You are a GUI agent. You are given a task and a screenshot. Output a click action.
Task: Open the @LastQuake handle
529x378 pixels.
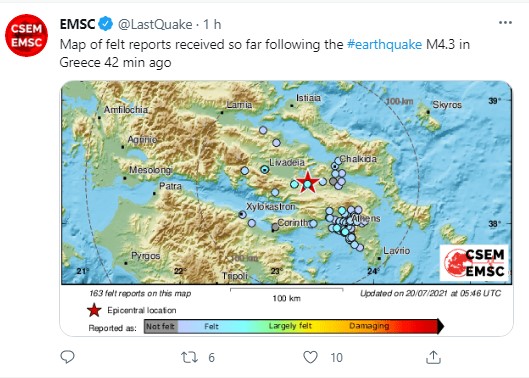pyautogui.click(x=155, y=24)
